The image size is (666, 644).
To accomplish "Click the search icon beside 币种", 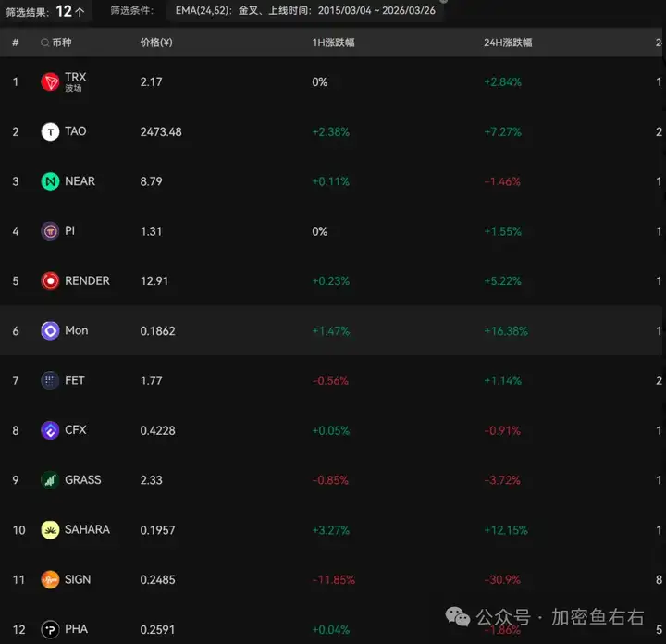I will click(44, 43).
